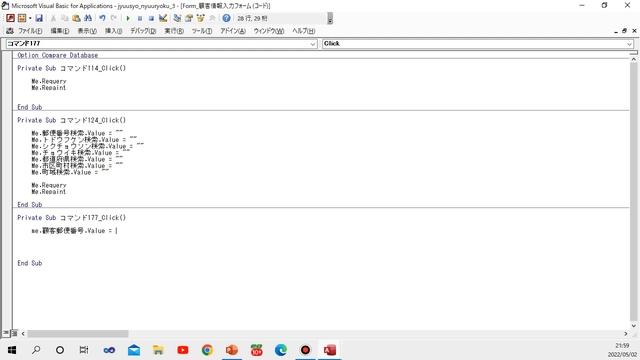Open the Project Explorer icon
640x360 pixels.
[177, 18]
